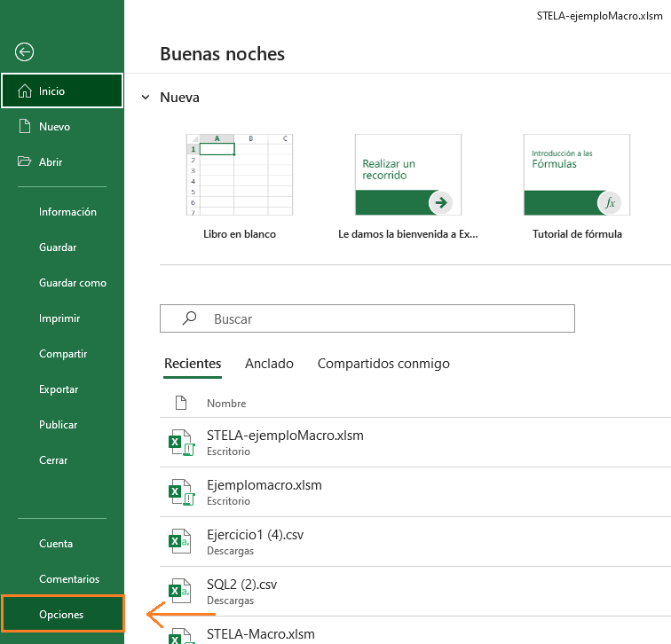Viewport: 671px width, 644px height.
Task: Click the Nuevo blank page icon
Action: [x=25, y=126]
